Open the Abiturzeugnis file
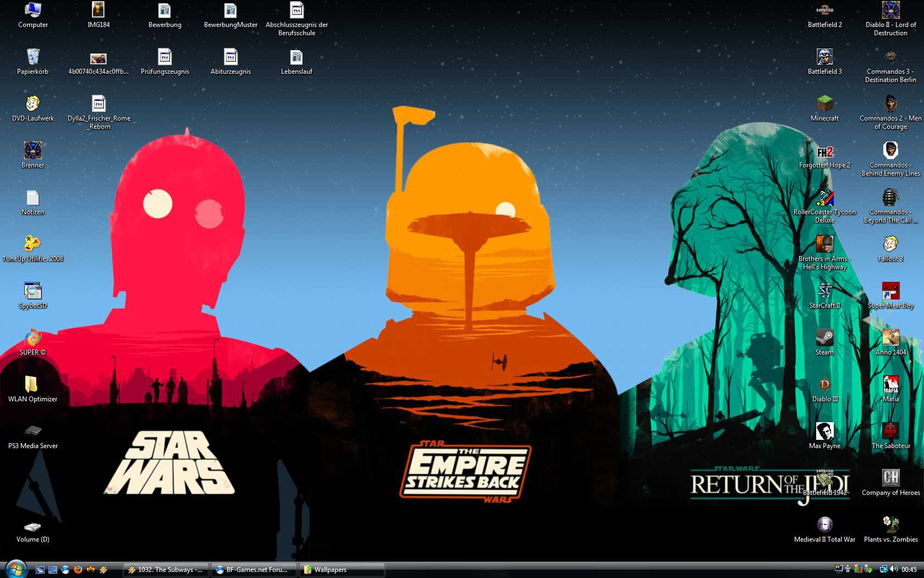The height and width of the screenshot is (578, 924). click(230, 62)
